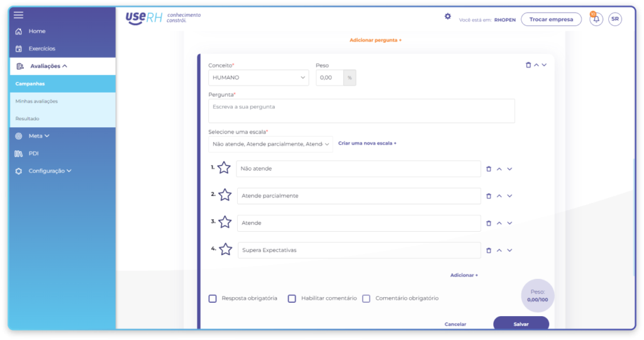644x340 pixels.
Task: Edit the Não atende option text field
Action: 358,169
